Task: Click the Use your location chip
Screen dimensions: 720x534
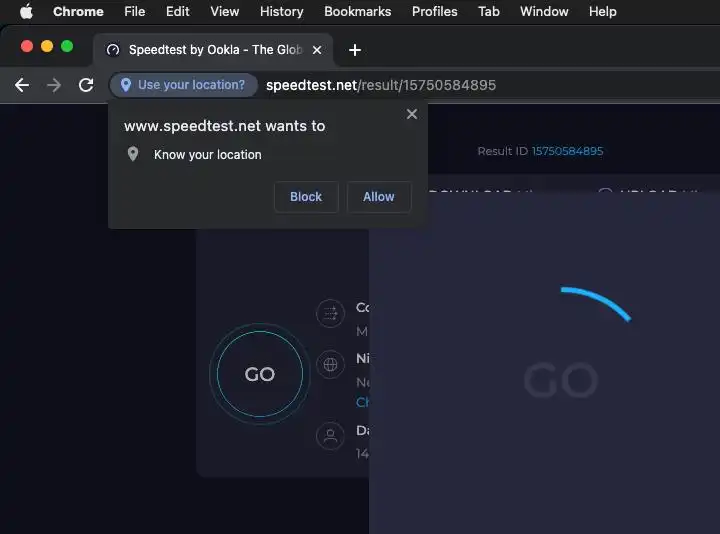Action: tap(183, 85)
